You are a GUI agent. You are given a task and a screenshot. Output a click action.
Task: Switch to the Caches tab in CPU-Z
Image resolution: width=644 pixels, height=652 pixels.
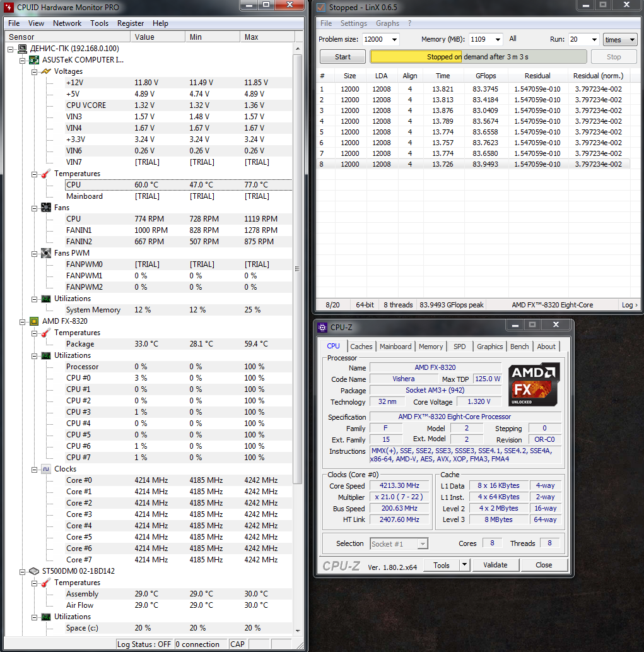click(361, 347)
